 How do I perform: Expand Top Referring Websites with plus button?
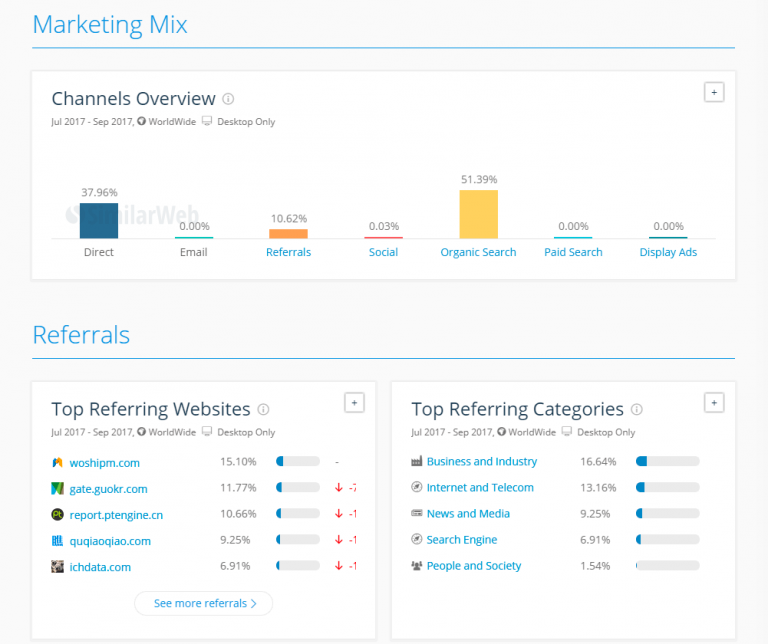point(354,402)
